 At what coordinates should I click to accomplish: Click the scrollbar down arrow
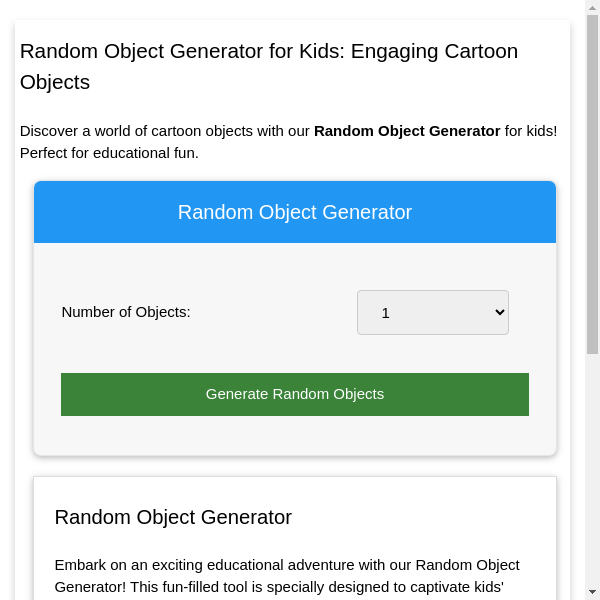pyautogui.click(x=592, y=592)
